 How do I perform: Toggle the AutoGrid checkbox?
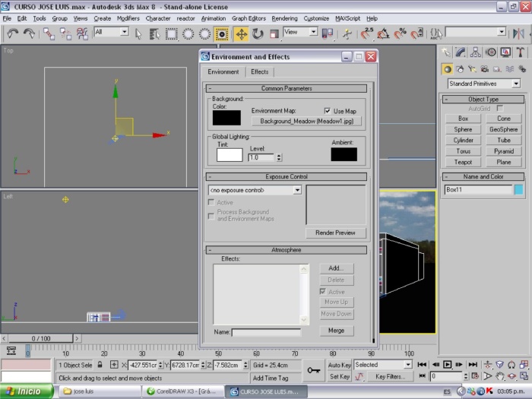coord(500,108)
